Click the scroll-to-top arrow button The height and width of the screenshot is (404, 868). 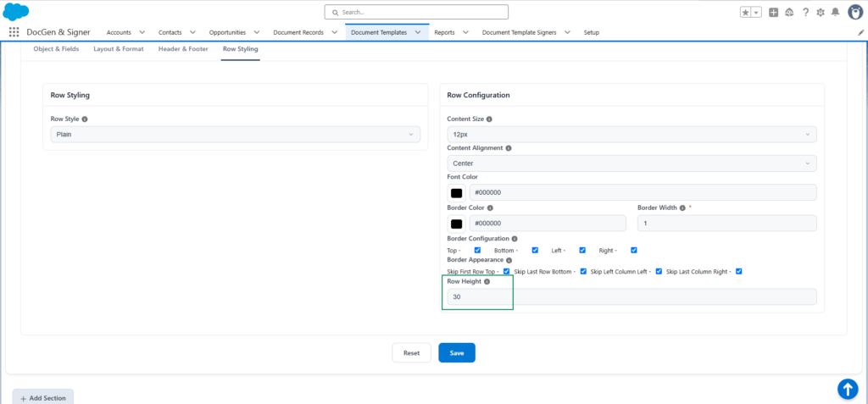(x=848, y=389)
